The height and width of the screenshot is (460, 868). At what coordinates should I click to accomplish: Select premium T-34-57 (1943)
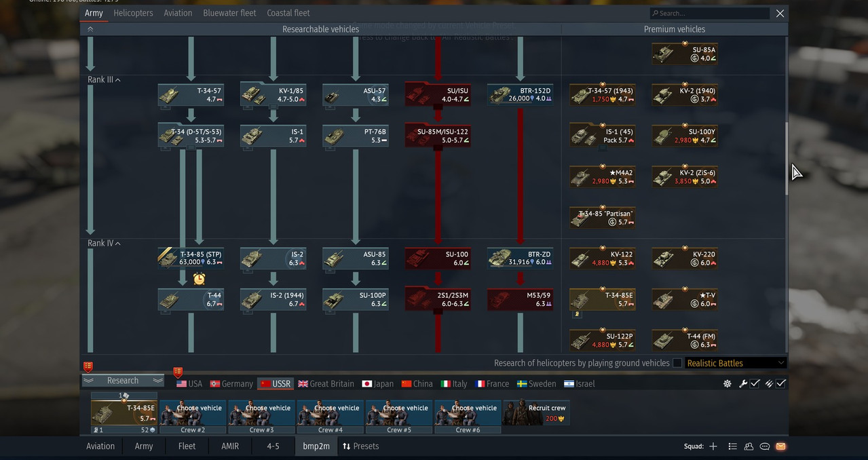(x=603, y=95)
